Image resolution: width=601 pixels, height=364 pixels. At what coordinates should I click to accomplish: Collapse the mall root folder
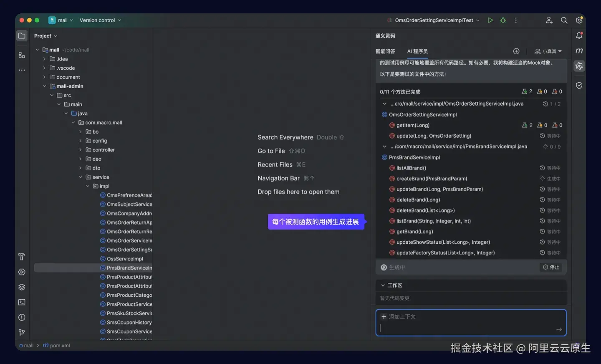pyautogui.click(x=37, y=50)
